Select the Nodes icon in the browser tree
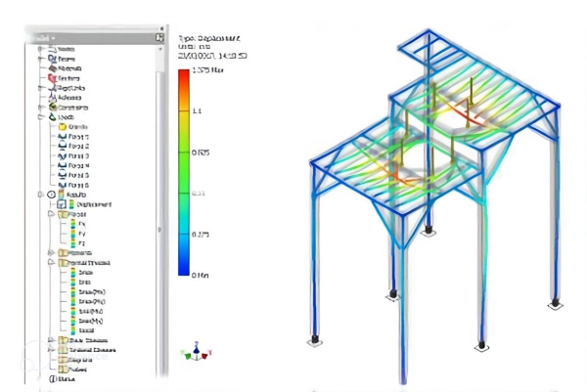Viewport: 587px width, 392px height. [52, 49]
